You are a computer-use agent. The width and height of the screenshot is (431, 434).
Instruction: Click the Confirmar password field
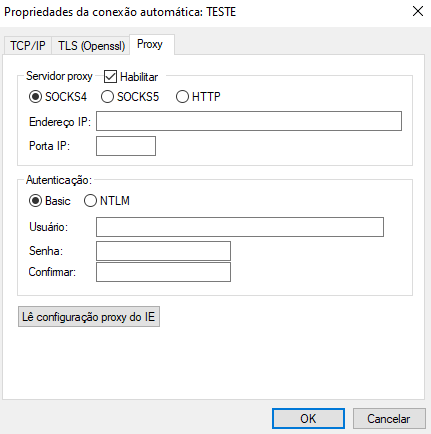tap(163, 272)
